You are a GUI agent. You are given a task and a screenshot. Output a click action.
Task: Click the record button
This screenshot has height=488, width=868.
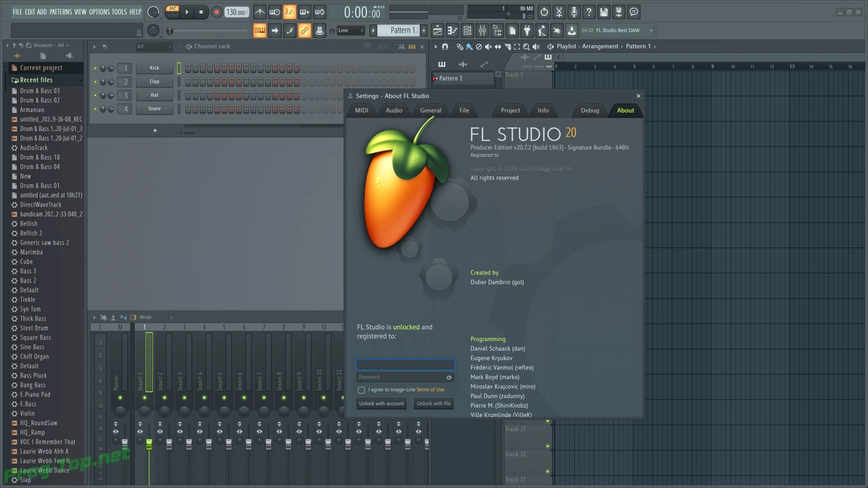pos(216,12)
